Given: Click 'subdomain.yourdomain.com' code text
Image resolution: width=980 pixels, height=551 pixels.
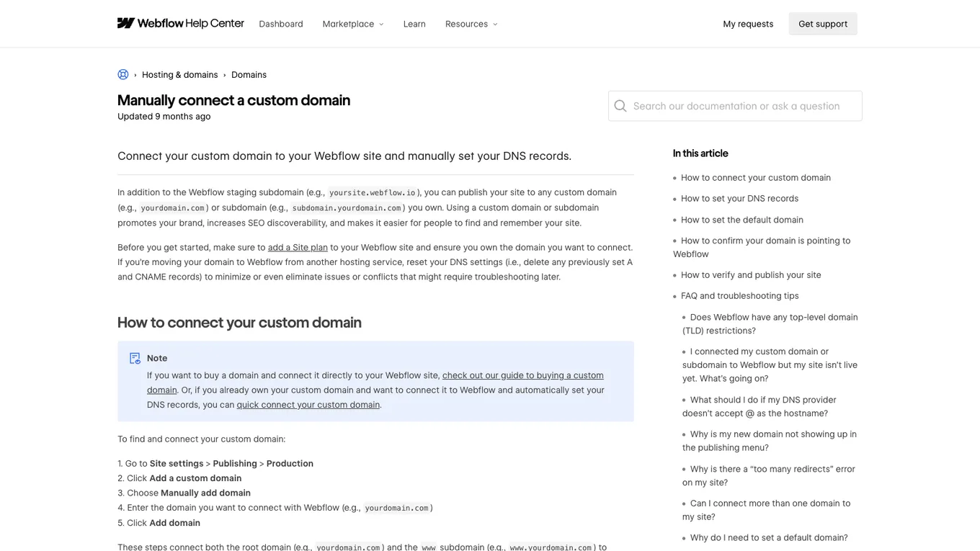Looking at the screenshot, I should tap(347, 208).
